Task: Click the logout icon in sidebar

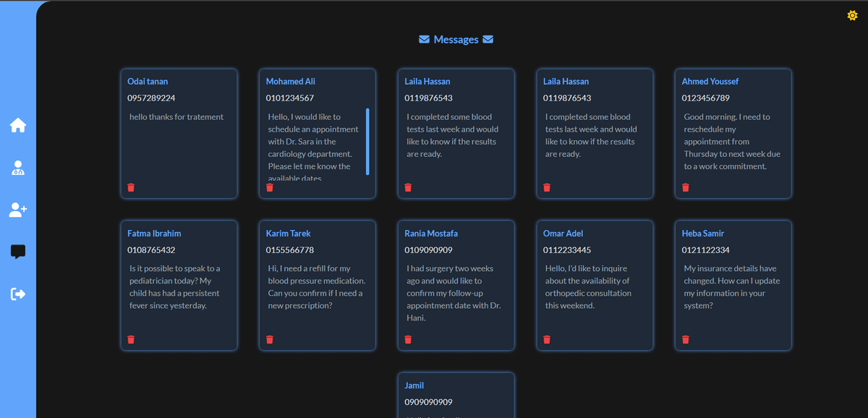Action: point(18,294)
